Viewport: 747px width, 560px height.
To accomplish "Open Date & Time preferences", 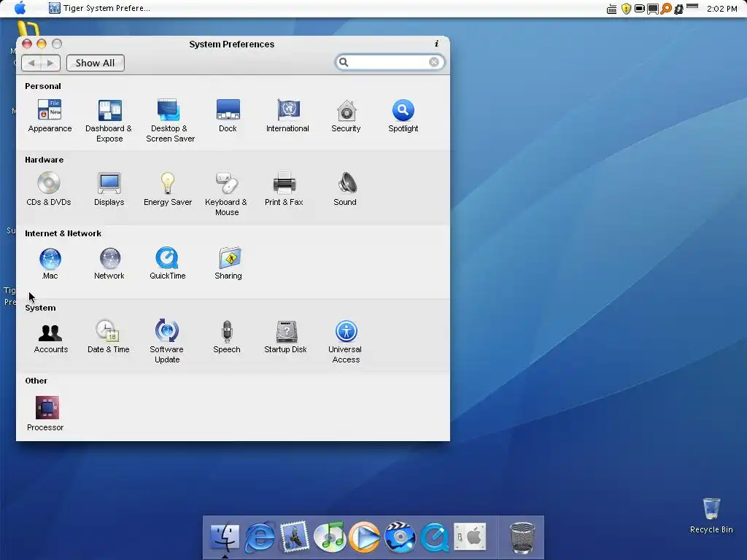I will [108, 337].
